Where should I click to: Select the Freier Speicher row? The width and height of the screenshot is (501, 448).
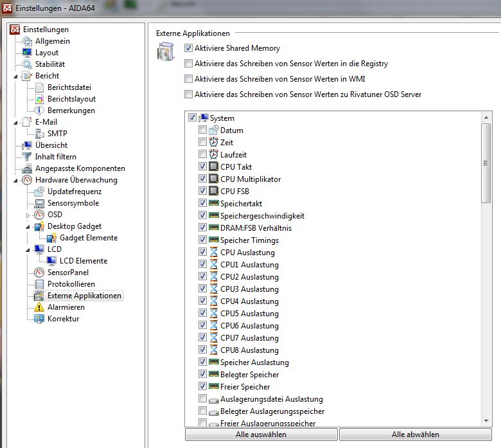(245, 387)
